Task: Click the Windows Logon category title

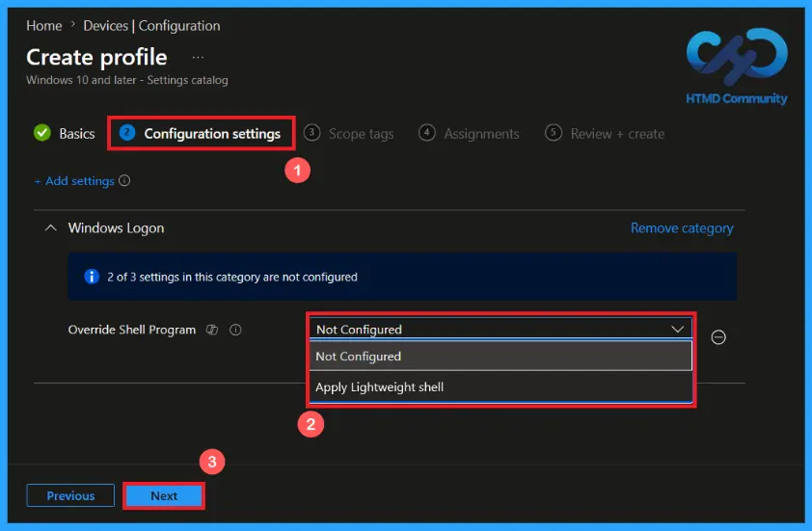Action: coord(116,227)
